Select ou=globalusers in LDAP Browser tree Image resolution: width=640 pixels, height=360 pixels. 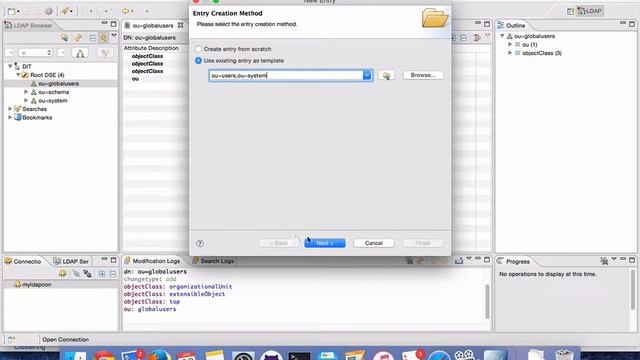click(58, 83)
